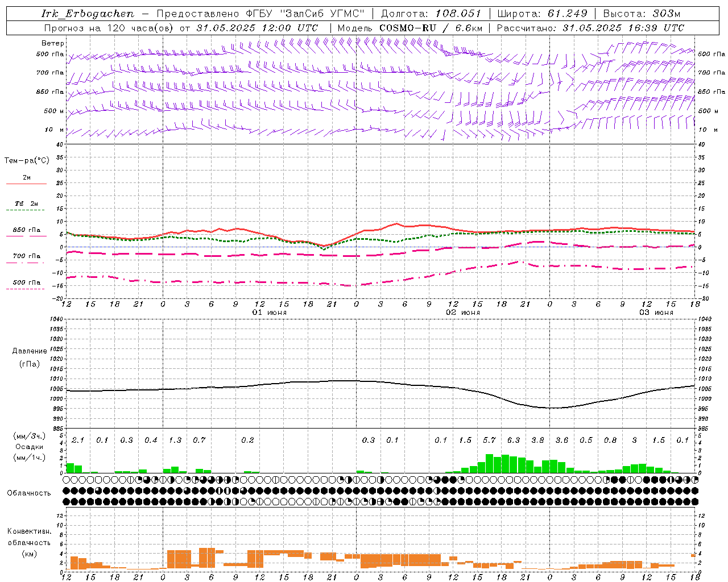The height and width of the screenshot is (582, 728).
Task: Click the (мм/1ч.) precipitation unit label
Action: click(x=30, y=458)
